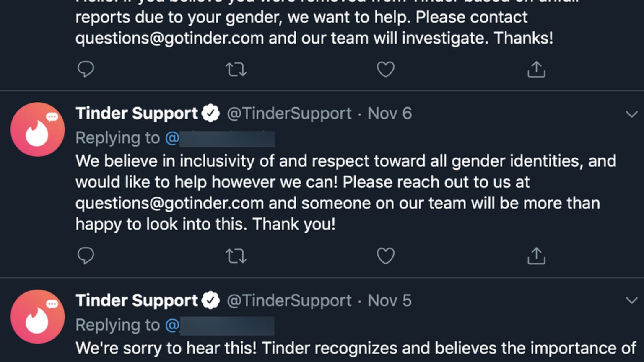Open the Nov 5 tweet options chevron
644x362 pixels.
[x=631, y=300]
